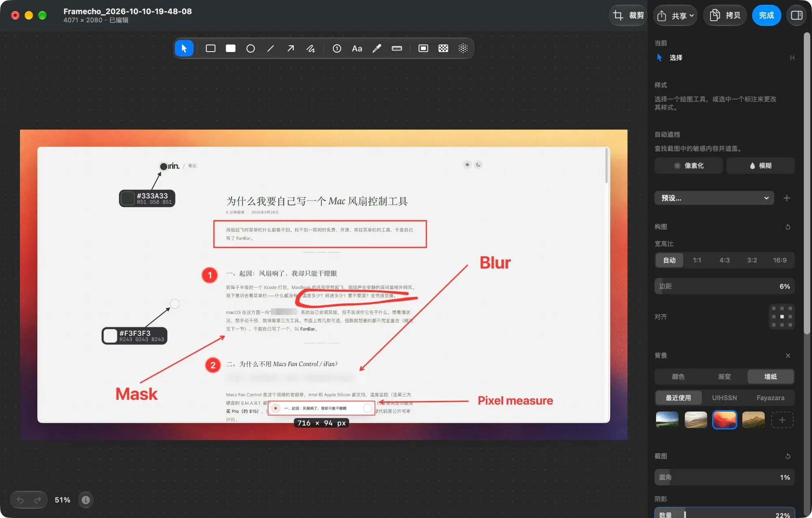Viewport: 812px width, 518px height.
Task: Click the 模糊 auto-redact button
Action: click(x=760, y=165)
